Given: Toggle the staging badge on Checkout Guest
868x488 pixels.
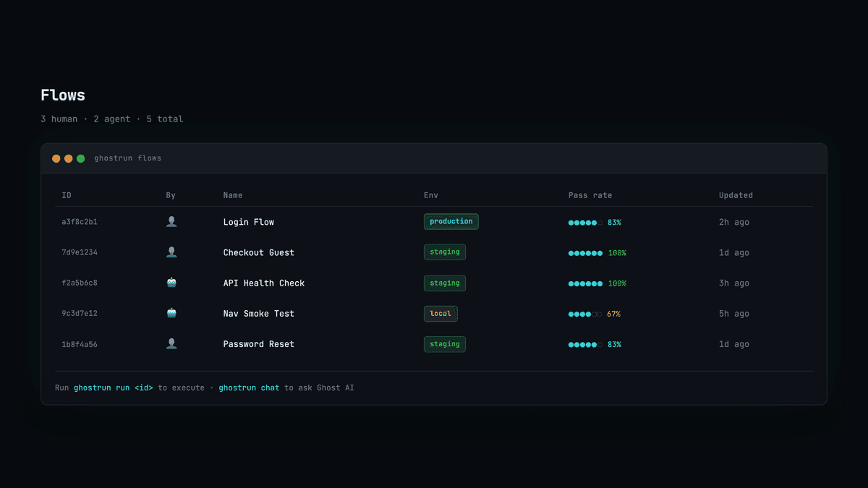Looking at the screenshot, I should click(444, 252).
